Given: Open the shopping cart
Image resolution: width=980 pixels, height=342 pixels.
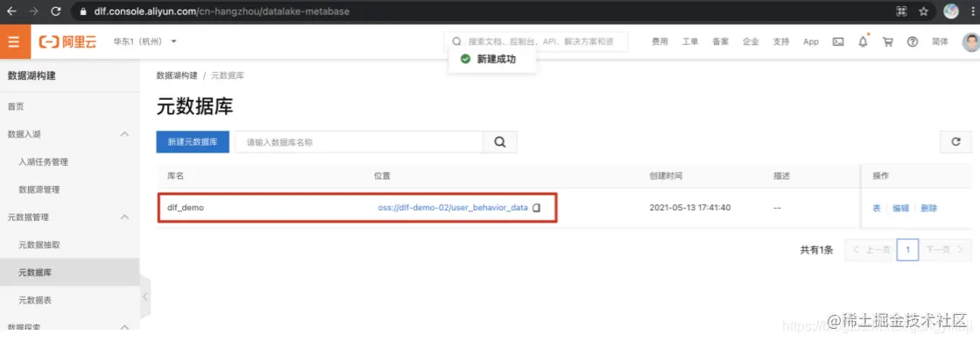Looking at the screenshot, I should tap(887, 42).
